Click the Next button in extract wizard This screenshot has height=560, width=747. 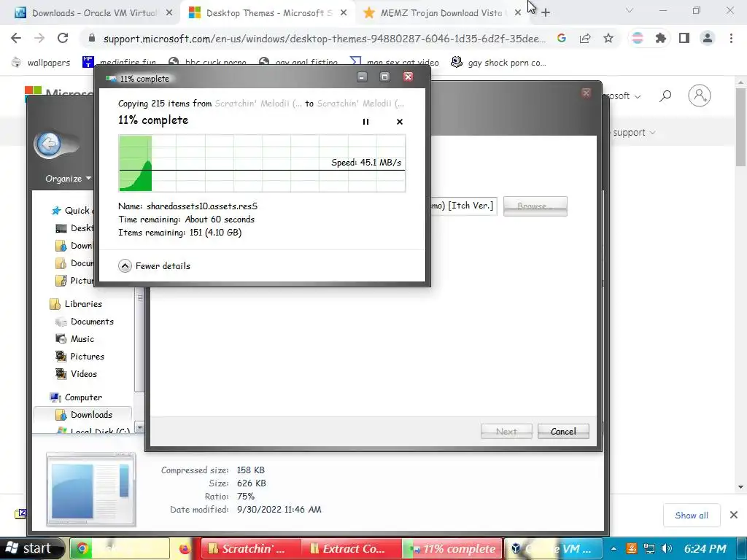click(506, 432)
